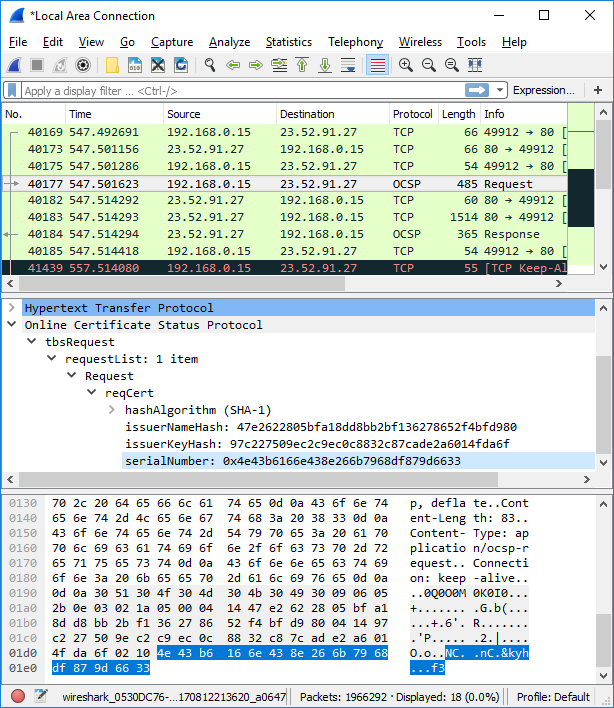Screen dimensions: 614x708
Task: Sort packets by the Time column
Action: tap(115, 114)
